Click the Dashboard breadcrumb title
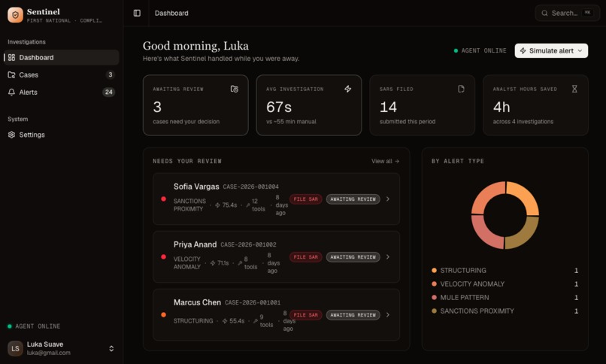 pos(171,13)
